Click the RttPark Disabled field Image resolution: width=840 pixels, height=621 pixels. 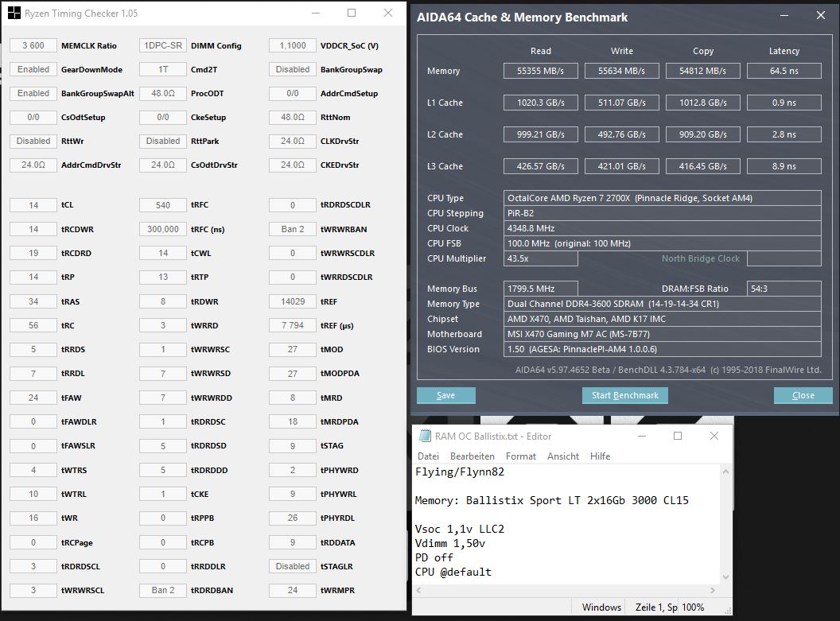click(x=163, y=141)
